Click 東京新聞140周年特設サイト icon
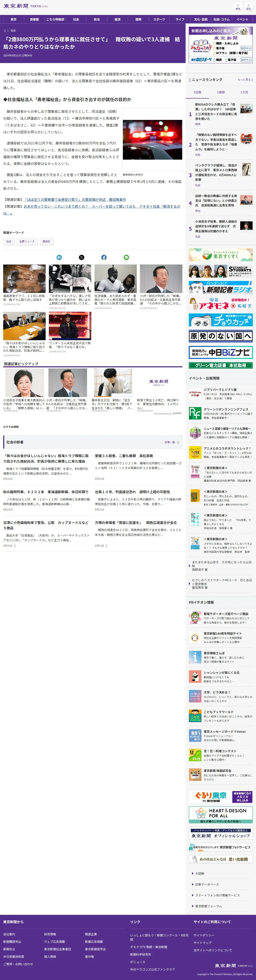Image resolution: width=256 pixels, height=980 pixels. coord(195,637)
